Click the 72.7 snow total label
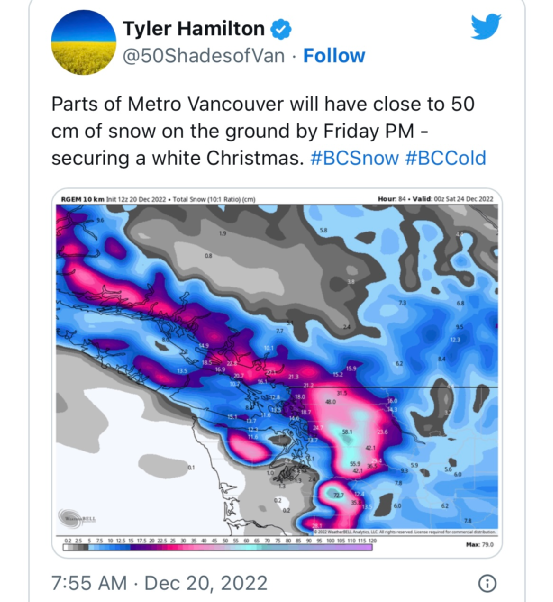The image size is (553, 602). tap(338, 495)
